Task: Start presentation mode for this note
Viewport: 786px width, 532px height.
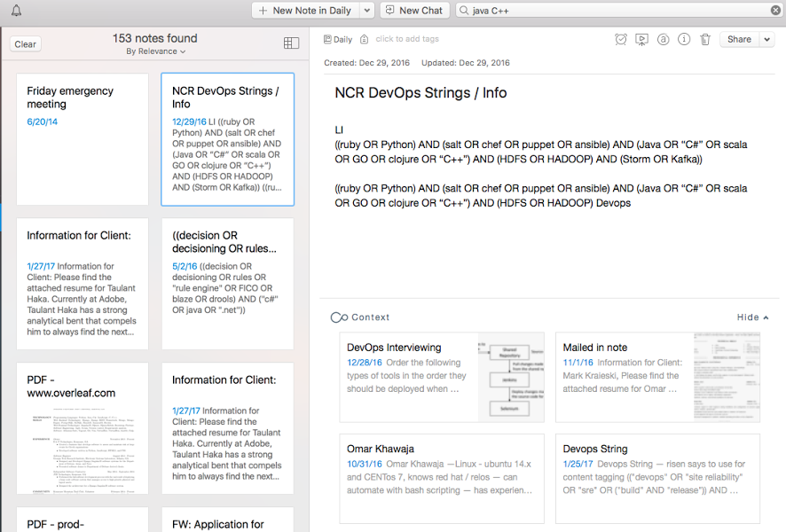Action: (x=641, y=40)
